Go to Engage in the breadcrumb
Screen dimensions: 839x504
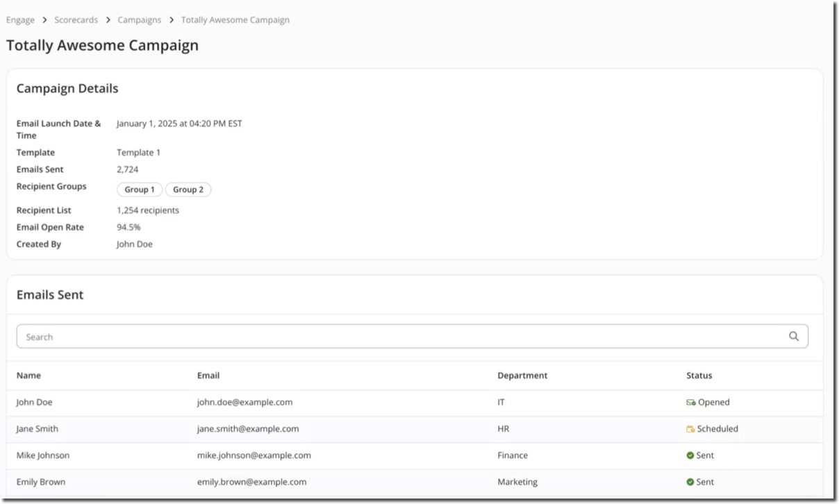pyautogui.click(x=20, y=20)
